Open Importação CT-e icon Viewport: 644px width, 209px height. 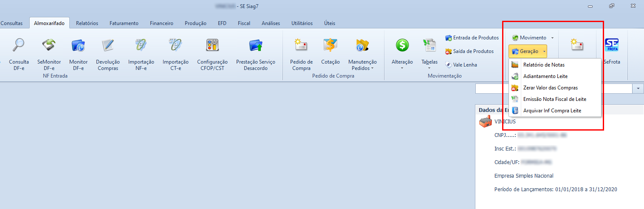(175, 45)
